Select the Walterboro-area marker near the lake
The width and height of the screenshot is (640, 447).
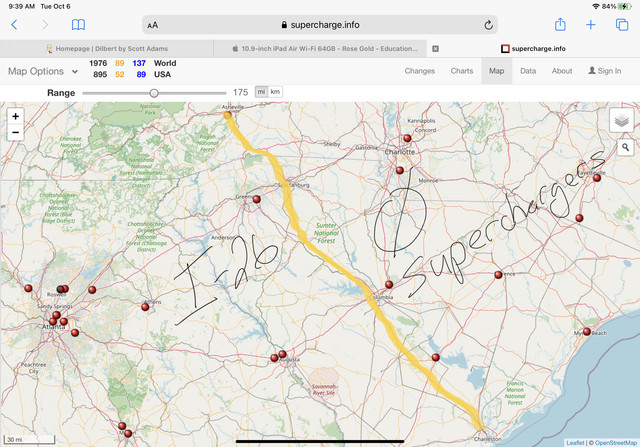436,357
